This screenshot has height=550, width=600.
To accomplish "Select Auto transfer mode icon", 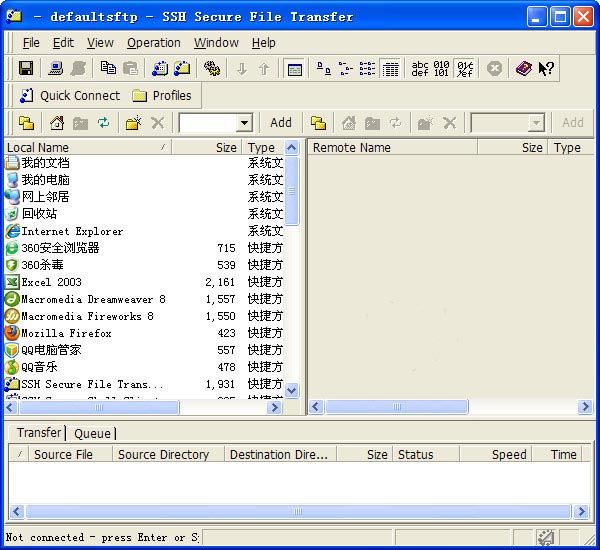I will point(465,69).
